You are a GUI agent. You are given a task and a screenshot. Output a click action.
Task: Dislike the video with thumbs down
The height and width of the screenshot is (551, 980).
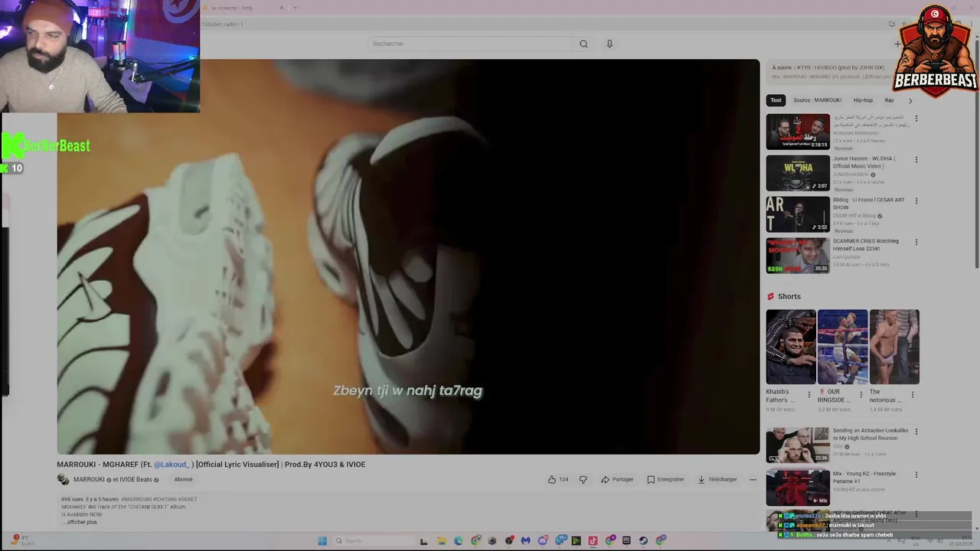pyautogui.click(x=583, y=479)
